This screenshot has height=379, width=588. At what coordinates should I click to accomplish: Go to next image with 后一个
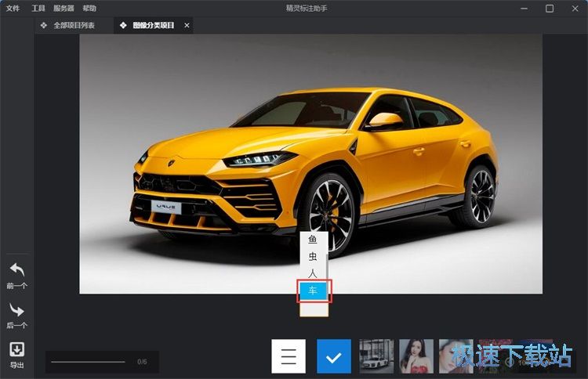pos(17,316)
